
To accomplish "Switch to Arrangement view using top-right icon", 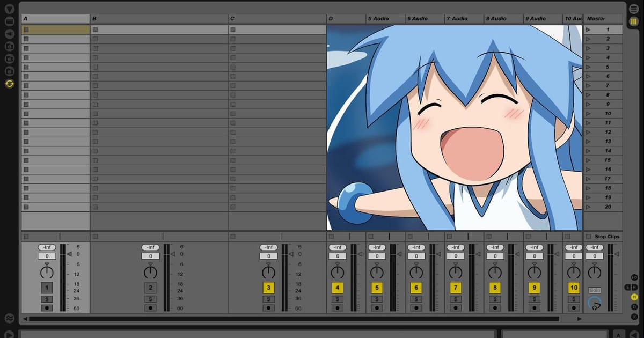I will [634, 9].
